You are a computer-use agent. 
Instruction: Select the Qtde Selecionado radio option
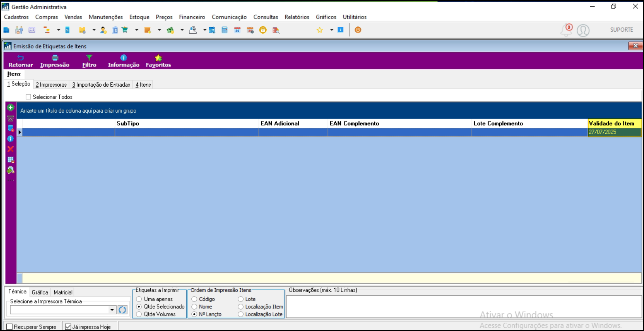(x=139, y=307)
